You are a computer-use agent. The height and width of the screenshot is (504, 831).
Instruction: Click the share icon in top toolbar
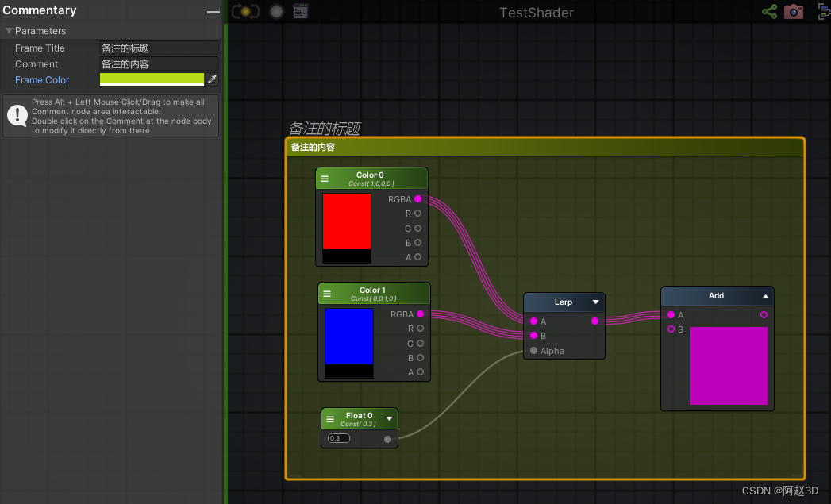(769, 12)
